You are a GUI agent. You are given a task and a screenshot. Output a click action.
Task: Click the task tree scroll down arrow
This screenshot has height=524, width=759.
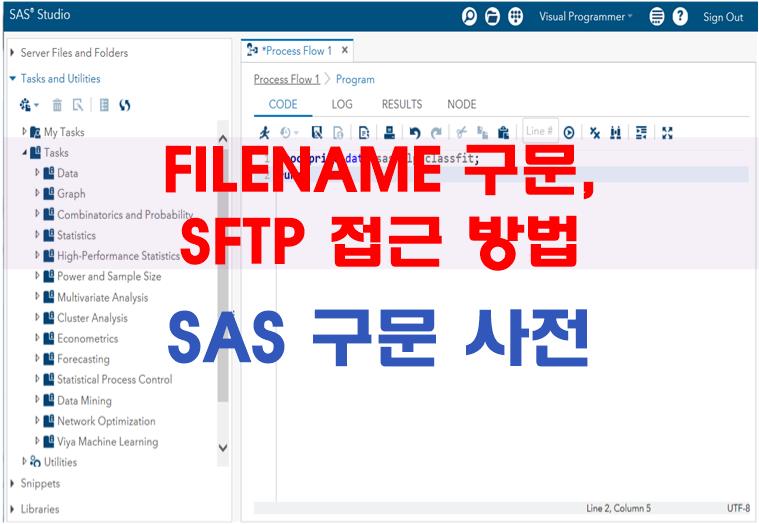223,448
